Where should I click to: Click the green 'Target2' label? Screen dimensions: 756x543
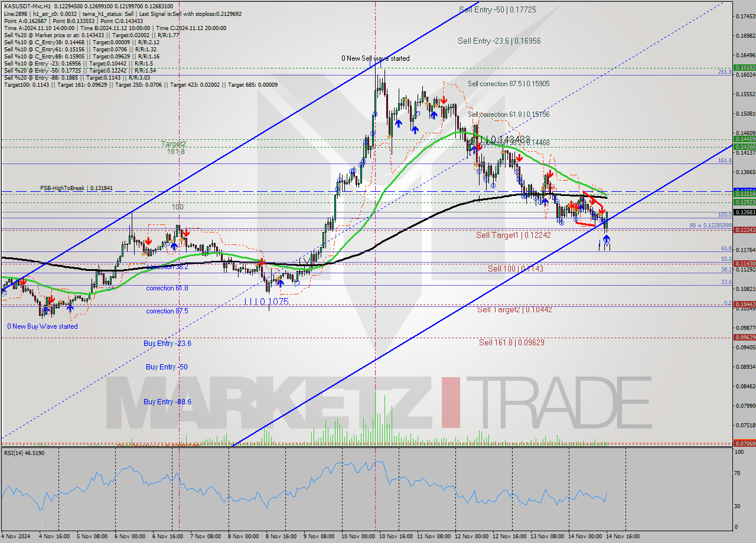(174, 143)
